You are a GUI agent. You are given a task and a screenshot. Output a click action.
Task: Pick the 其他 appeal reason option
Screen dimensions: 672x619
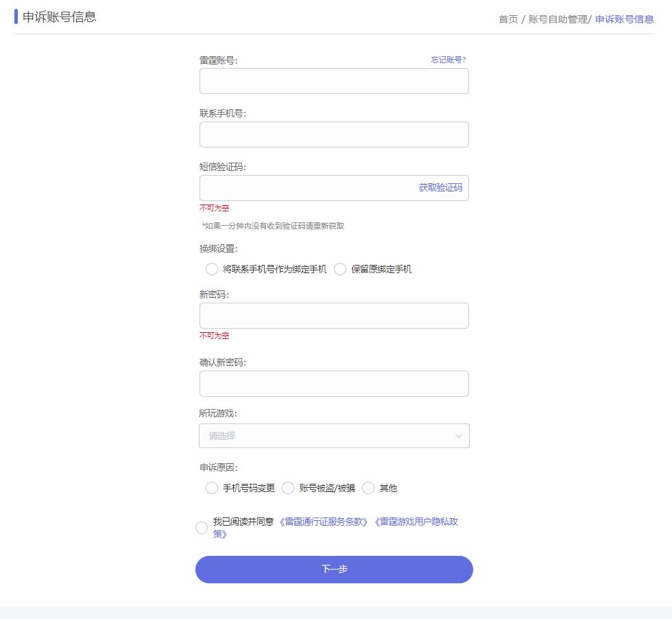[368, 488]
